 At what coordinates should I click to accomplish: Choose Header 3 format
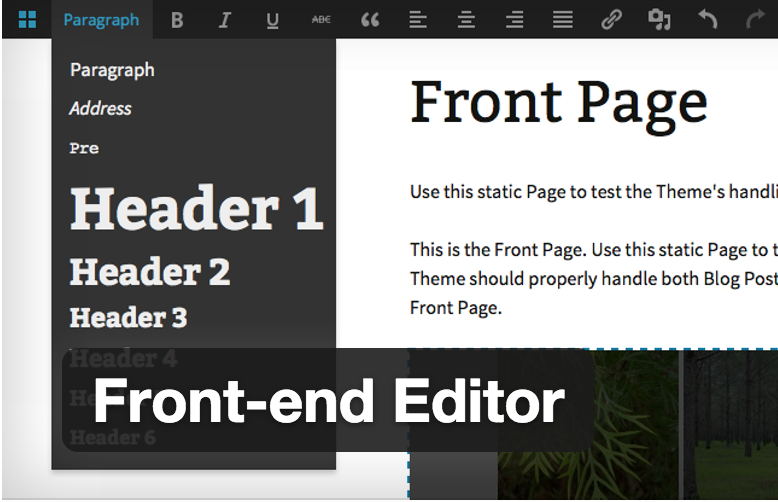129,317
